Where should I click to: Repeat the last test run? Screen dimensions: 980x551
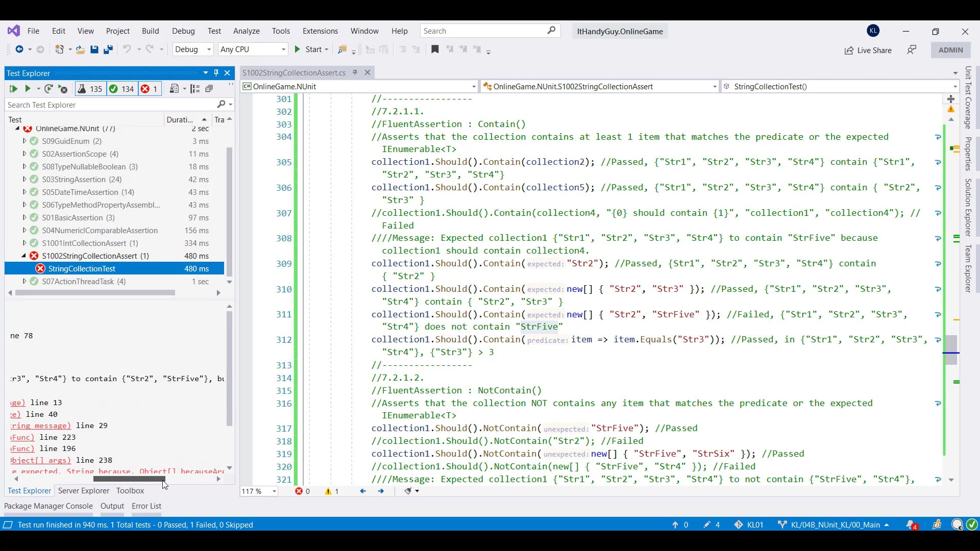[x=49, y=89]
